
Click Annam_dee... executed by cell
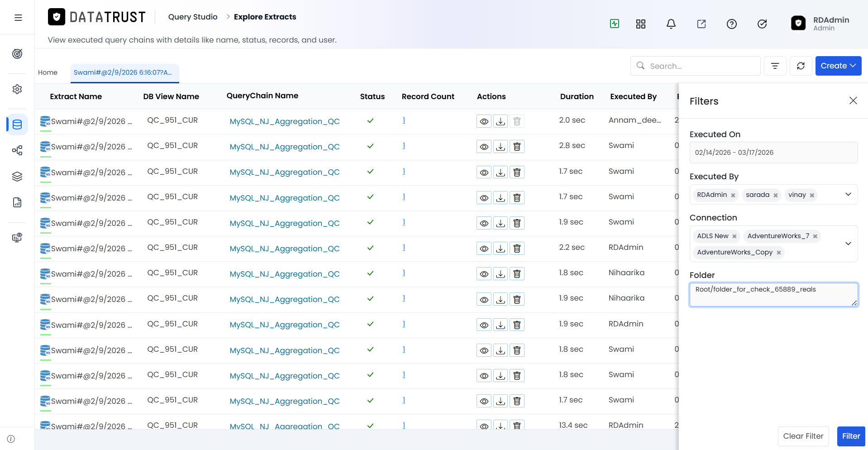tap(634, 120)
